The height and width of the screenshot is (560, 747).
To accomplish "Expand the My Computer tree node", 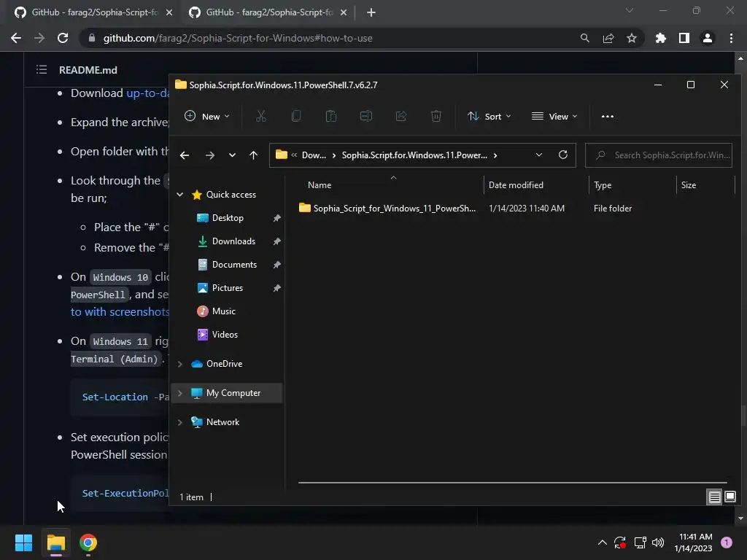I will (180, 393).
